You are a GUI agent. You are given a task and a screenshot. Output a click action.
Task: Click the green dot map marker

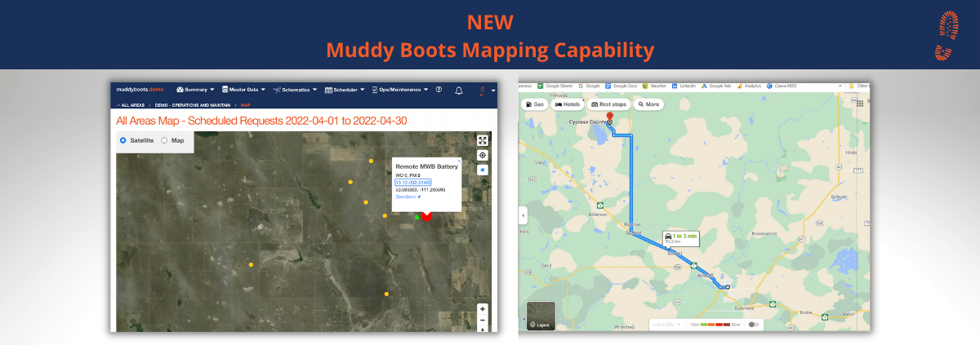coord(416,217)
